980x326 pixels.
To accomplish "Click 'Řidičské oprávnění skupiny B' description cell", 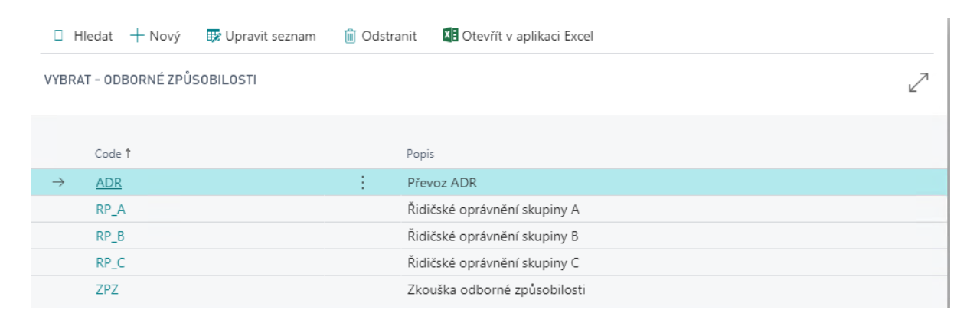I will (x=492, y=236).
